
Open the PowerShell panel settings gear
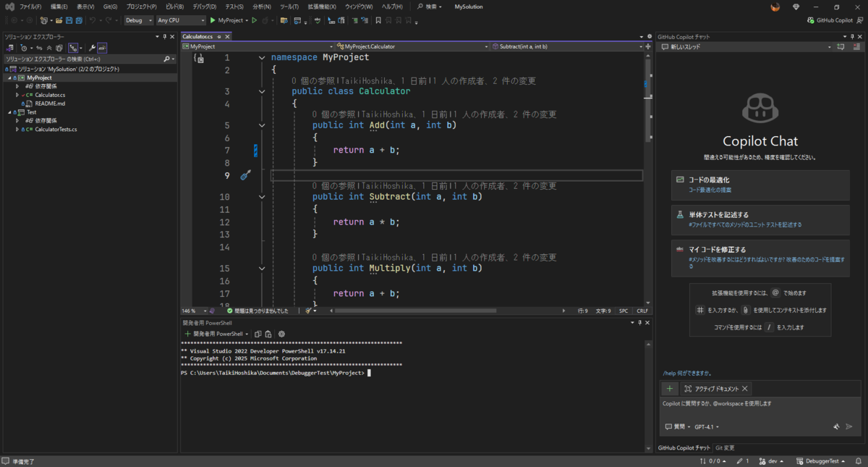click(x=282, y=334)
